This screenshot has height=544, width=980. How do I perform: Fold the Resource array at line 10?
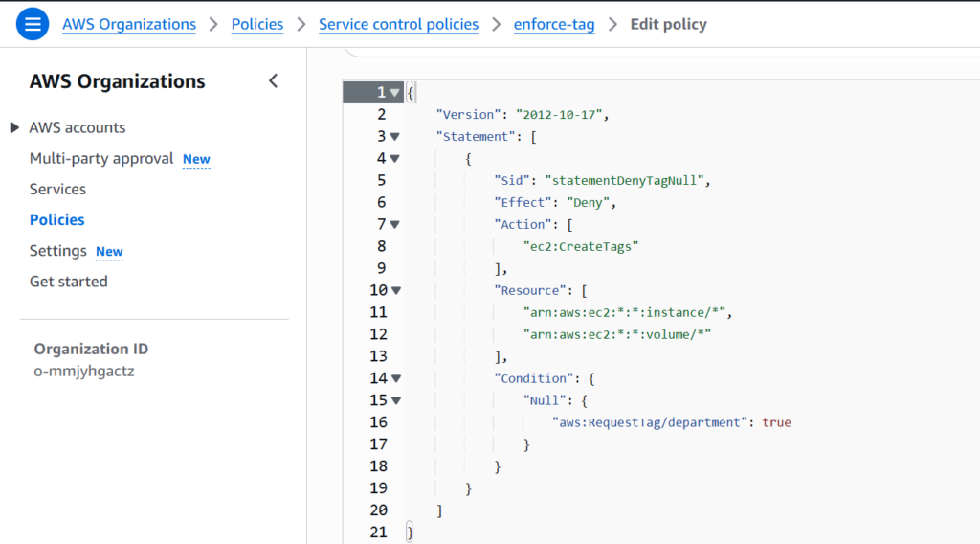coord(395,291)
